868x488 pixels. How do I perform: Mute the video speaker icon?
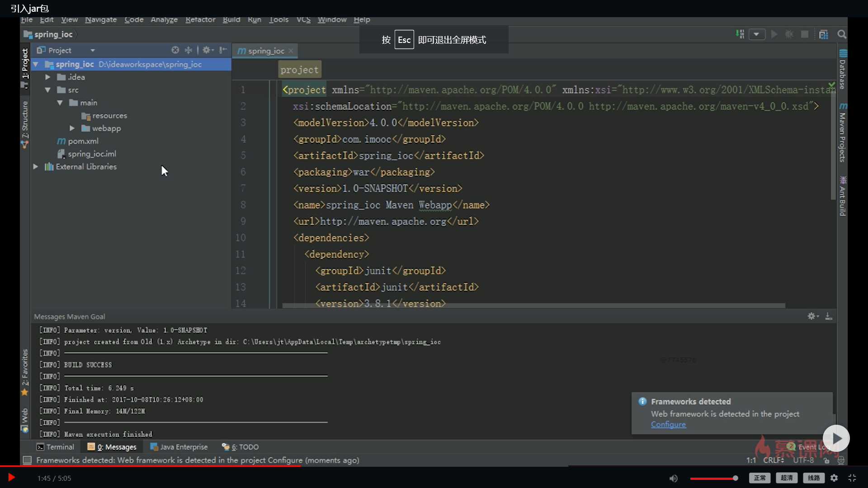(x=673, y=478)
